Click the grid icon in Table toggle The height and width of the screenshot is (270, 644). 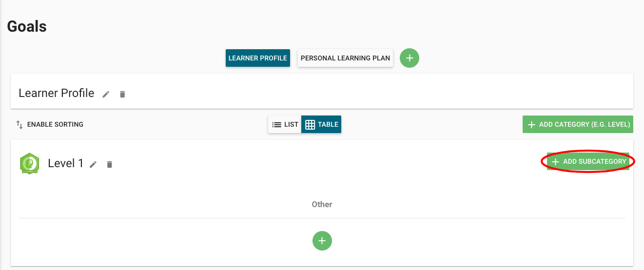[x=310, y=124]
